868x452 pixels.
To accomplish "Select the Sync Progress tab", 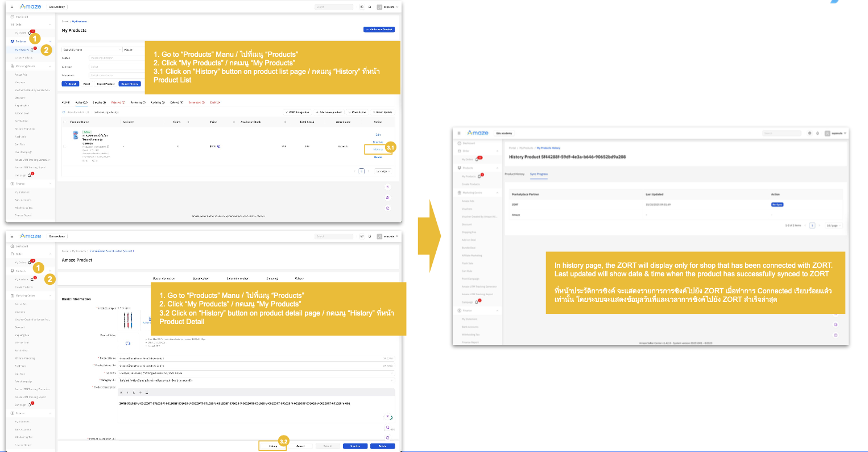I will (x=539, y=174).
